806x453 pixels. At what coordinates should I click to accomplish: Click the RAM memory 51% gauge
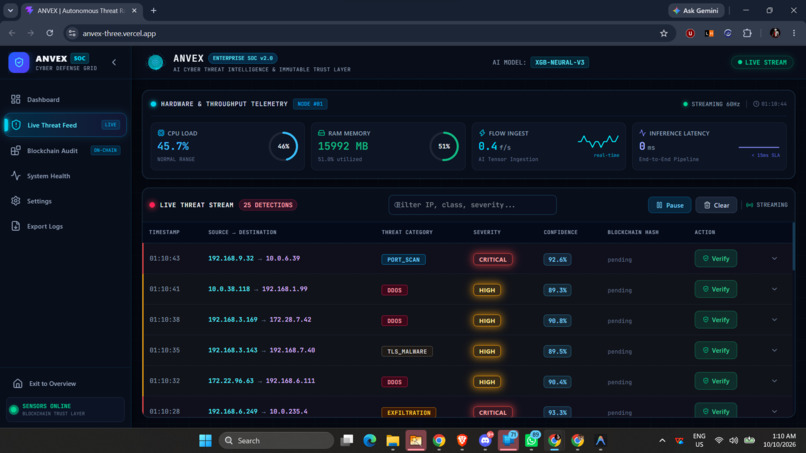[444, 146]
